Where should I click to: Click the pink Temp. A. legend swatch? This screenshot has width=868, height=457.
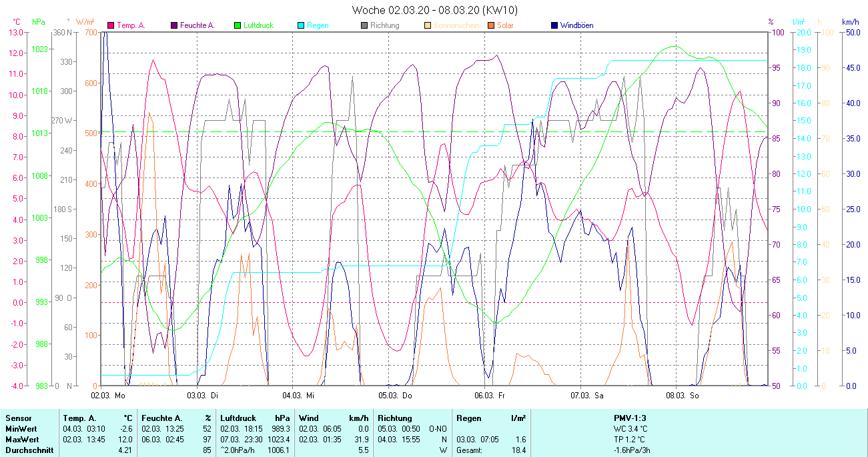click(111, 25)
